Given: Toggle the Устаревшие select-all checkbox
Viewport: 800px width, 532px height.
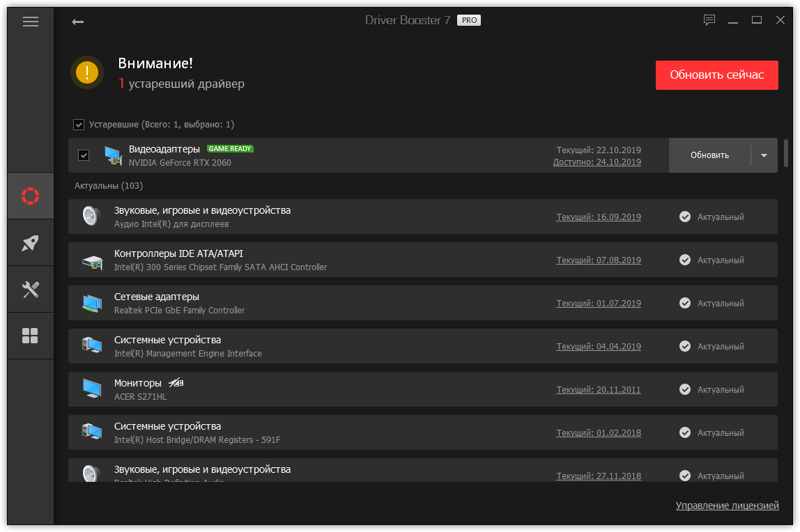Looking at the screenshot, I should click(x=79, y=125).
